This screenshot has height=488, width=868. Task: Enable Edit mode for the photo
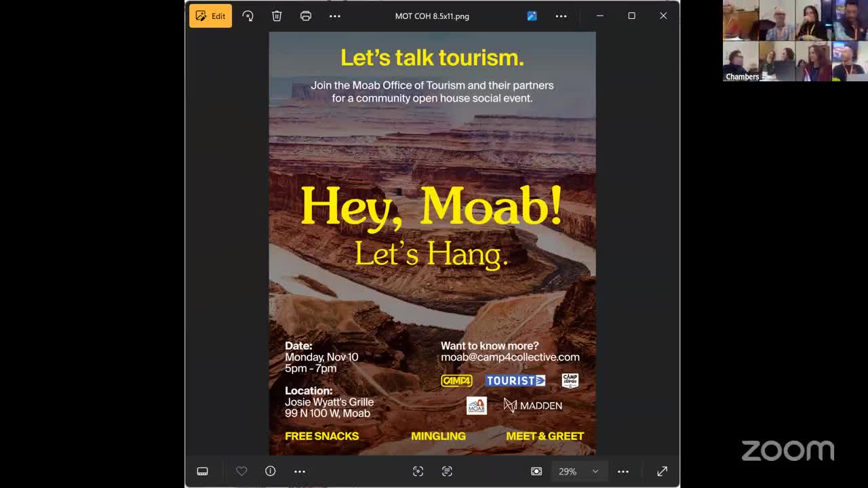coord(210,16)
